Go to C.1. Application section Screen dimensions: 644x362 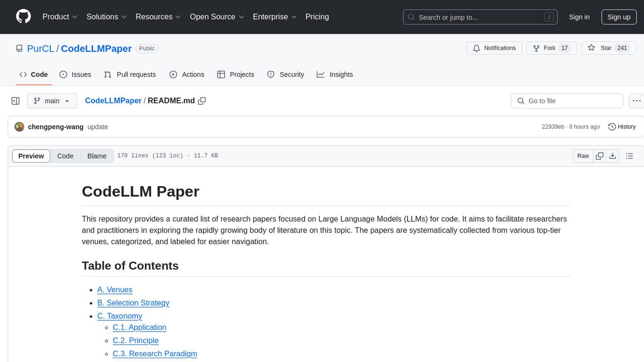139,327
